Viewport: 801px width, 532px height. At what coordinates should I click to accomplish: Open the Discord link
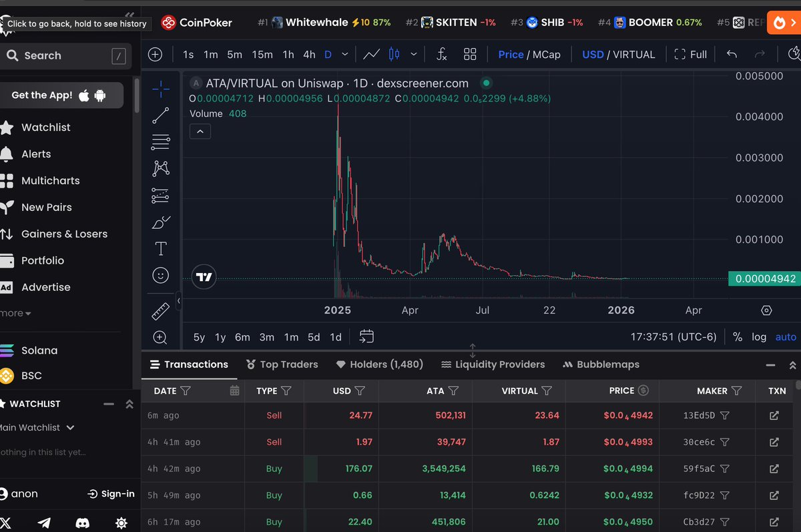click(x=83, y=523)
